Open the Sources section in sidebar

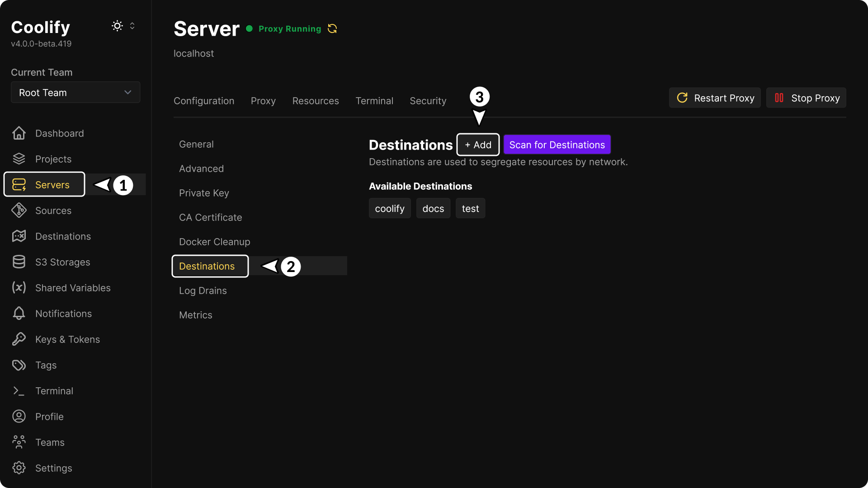point(53,210)
